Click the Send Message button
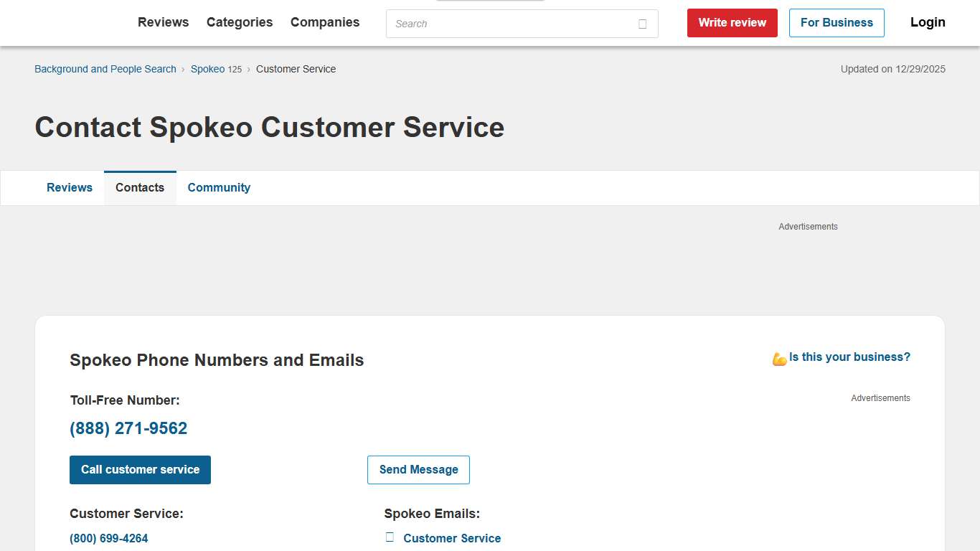This screenshot has width=980, height=551. pyautogui.click(x=418, y=469)
